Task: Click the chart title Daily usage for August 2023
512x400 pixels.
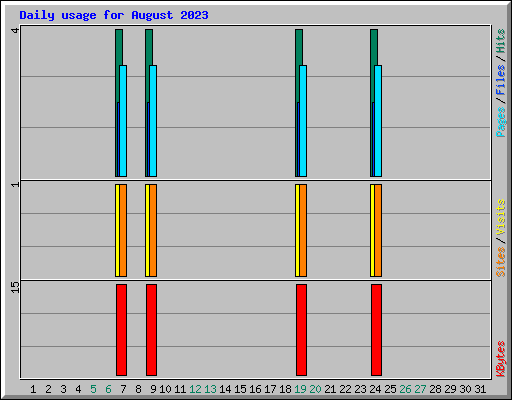Action: coord(114,15)
